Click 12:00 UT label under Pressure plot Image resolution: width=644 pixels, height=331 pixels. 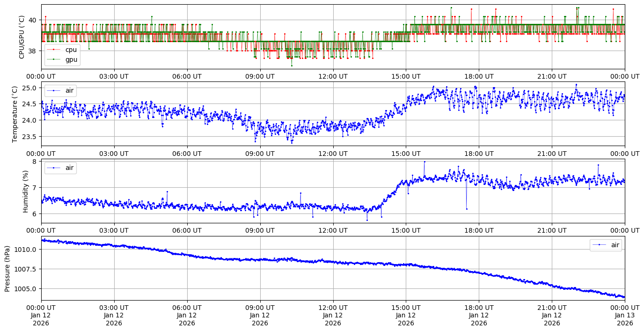coord(333,307)
